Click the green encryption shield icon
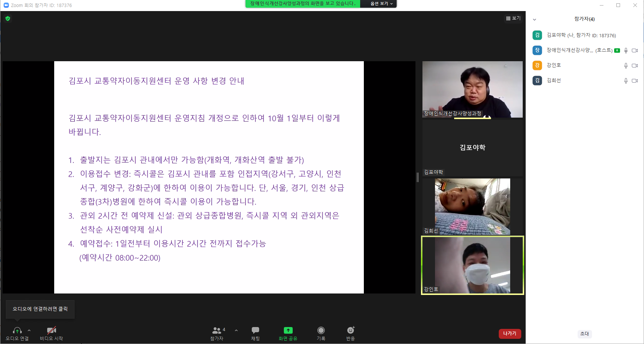The width and height of the screenshot is (644, 344). tap(8, 18)
